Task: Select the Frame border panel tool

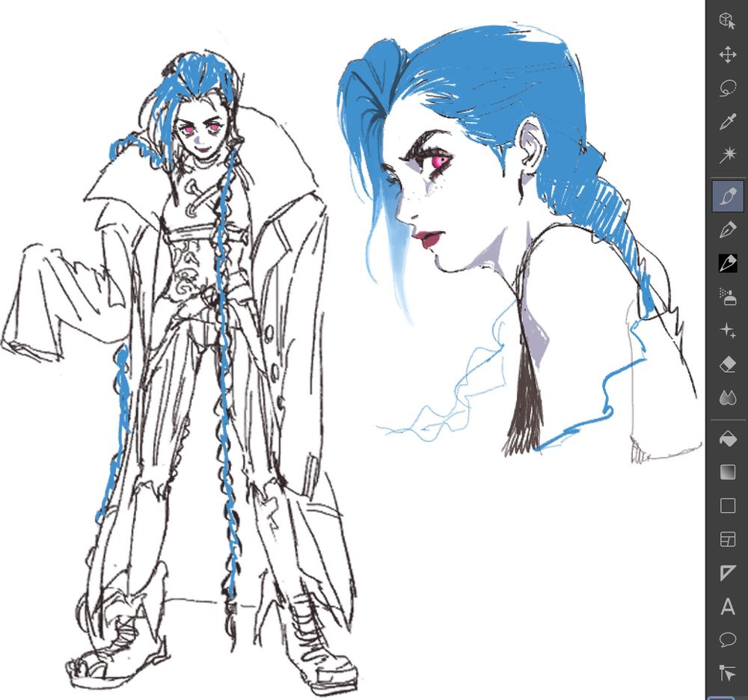Action: tap(727, 539)
